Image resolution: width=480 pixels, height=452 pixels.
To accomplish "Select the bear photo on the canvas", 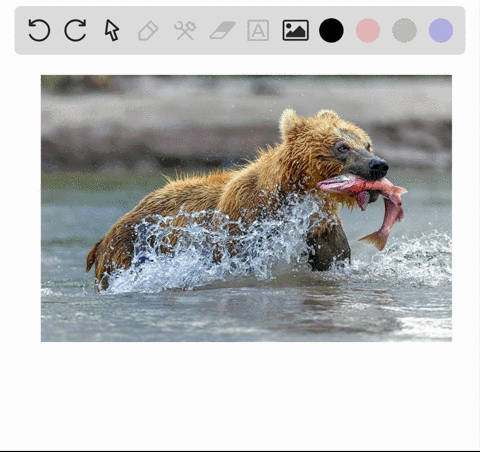I will [246, 208].
